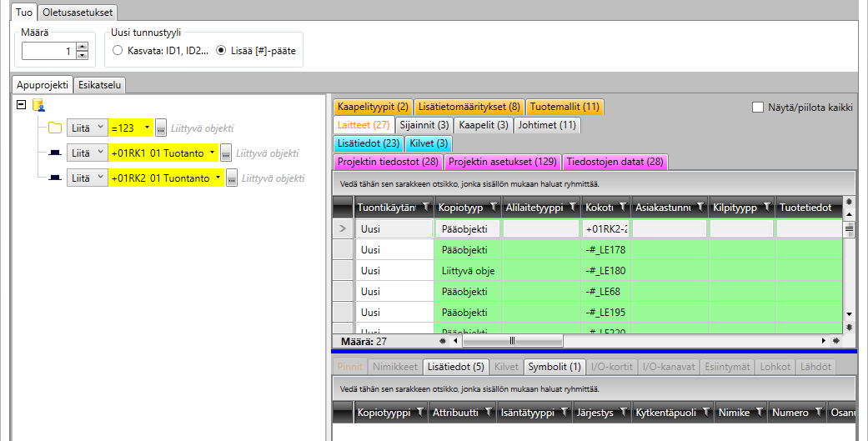Viewport: 868px width, 441px height.
Task: Open the Kaapelityypit (2) tab
Action: tap(373, 107)
